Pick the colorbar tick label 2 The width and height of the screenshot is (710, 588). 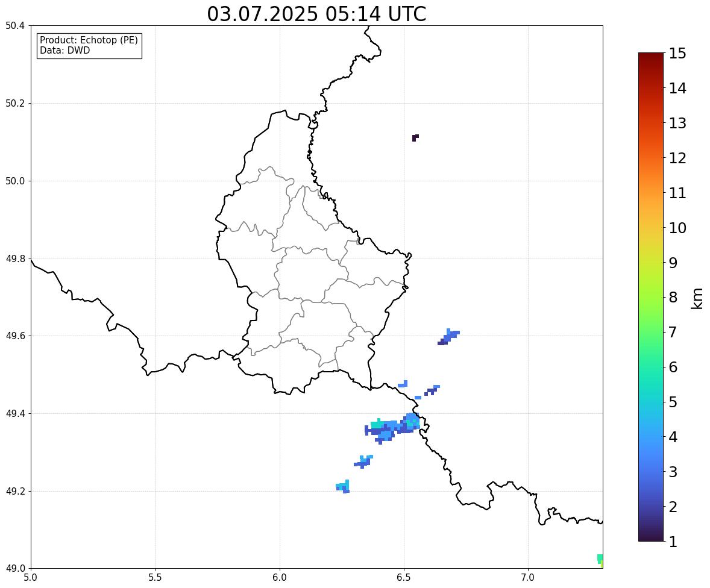point(673,507)
